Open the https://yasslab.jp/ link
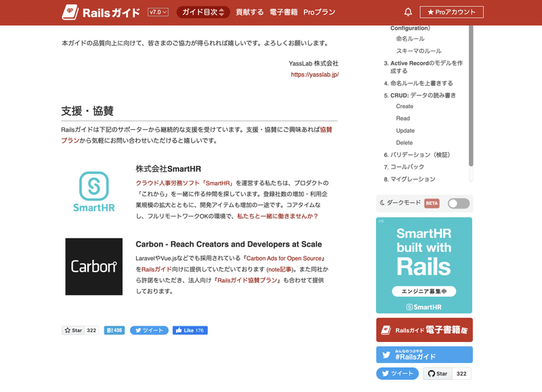Screen dimensions: 542x392 coord(314,74)
